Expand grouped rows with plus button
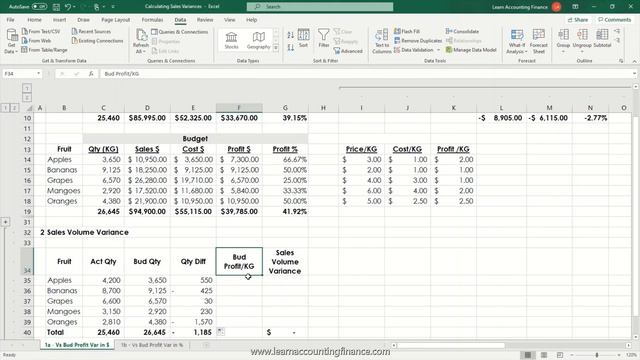The height and width of the screenshot is (360, 640). 6,222
